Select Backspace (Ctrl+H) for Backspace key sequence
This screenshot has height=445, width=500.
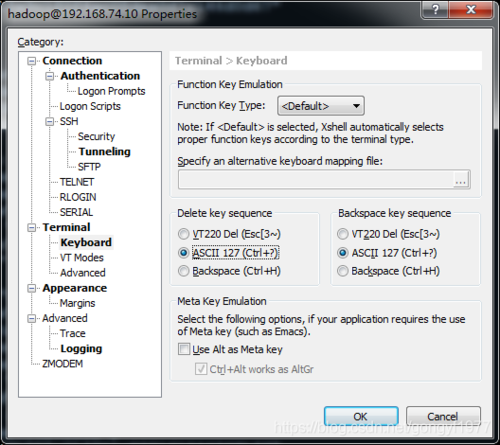click(343, 271)
